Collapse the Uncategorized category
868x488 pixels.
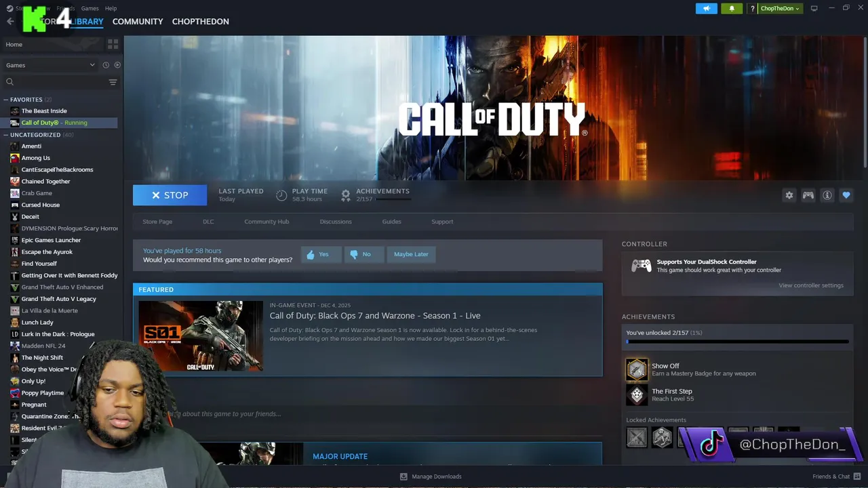pos(6,135)
